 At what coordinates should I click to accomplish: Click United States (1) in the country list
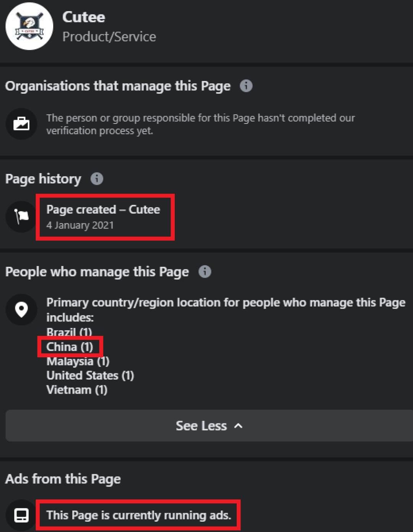(90, 375)
